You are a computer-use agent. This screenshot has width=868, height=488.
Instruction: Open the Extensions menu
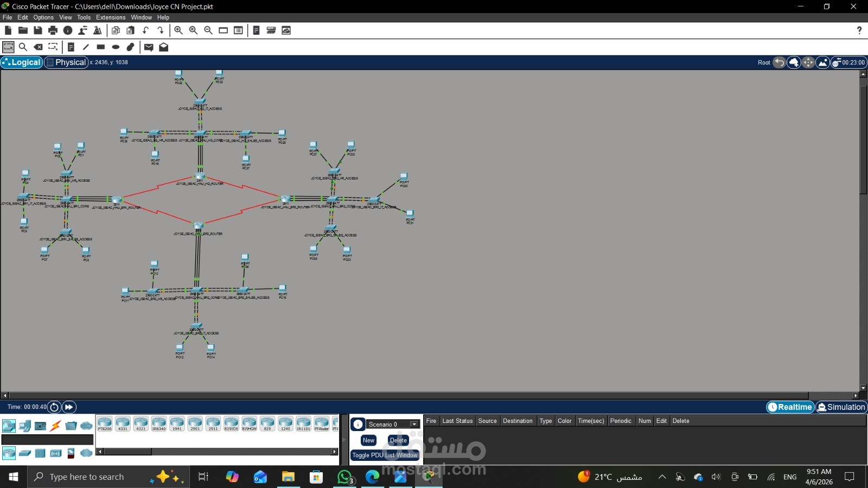pyautogui.click(x=111, y=17)
